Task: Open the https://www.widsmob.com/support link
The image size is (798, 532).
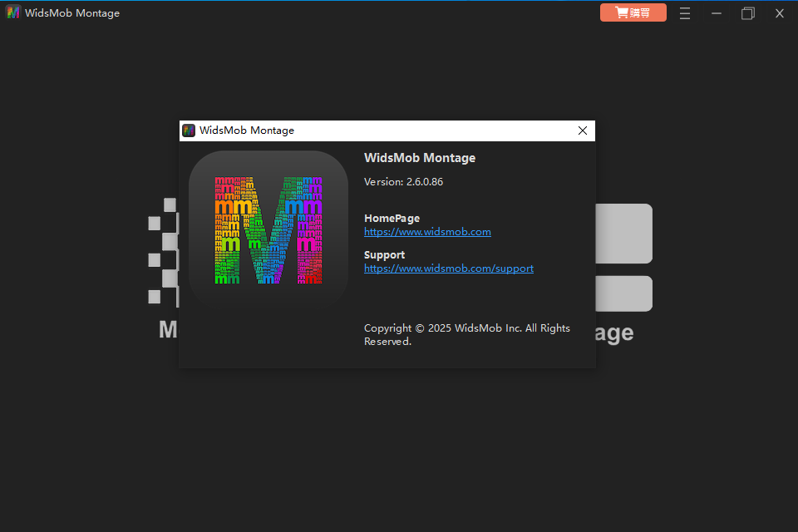Action: click(x=449, y=268)
